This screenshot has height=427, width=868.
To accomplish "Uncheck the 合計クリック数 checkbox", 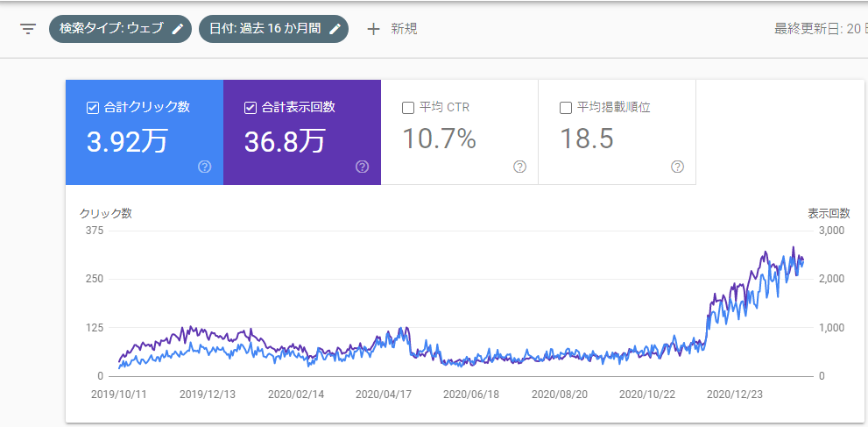I will 93,108.
